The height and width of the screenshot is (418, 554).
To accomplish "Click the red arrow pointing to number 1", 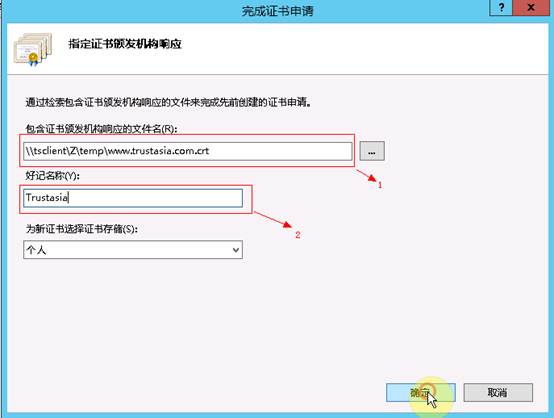I will (x=366, y=176).
